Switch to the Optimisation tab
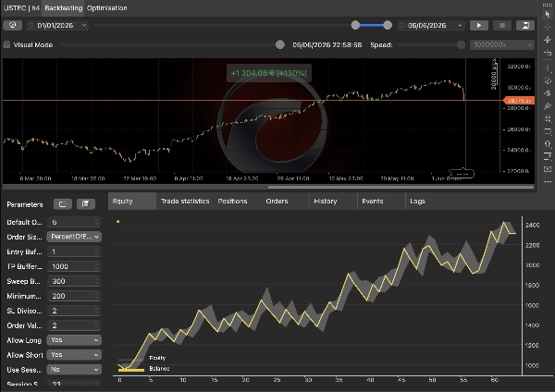The width and height of the screenshot is (555, 392). 107,7
